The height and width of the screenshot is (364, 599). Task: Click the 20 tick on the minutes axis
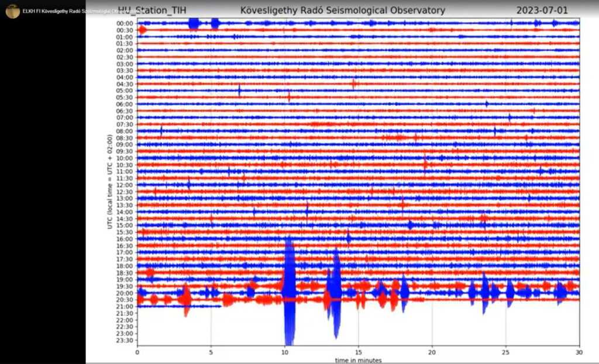pyautogui.click(x=432, y=352)
